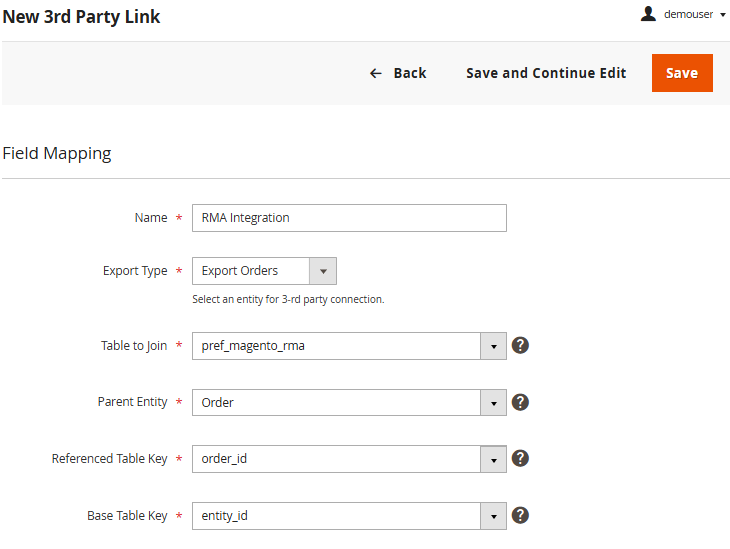This screenshot has width=730, height=549.
Task: Click the Export Type label
Action: [x=135, y=271]
